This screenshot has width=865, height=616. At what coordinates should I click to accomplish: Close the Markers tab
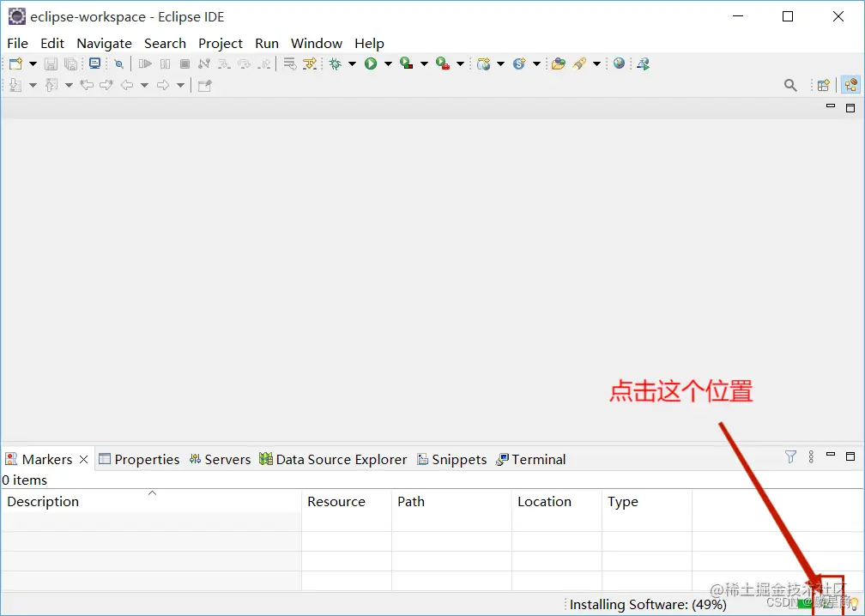point(84,459)
